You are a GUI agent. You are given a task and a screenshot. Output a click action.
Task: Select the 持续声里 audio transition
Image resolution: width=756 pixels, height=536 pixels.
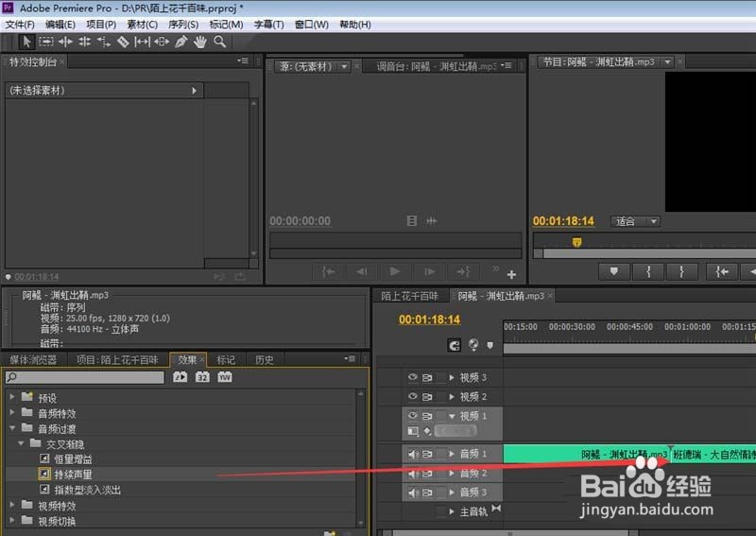tap(74, 475)
